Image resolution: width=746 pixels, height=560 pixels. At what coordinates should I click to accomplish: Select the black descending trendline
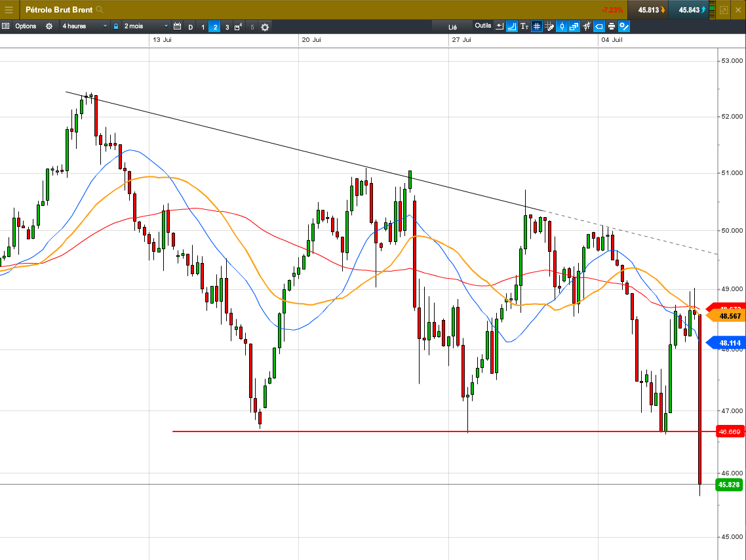[304, 151]
